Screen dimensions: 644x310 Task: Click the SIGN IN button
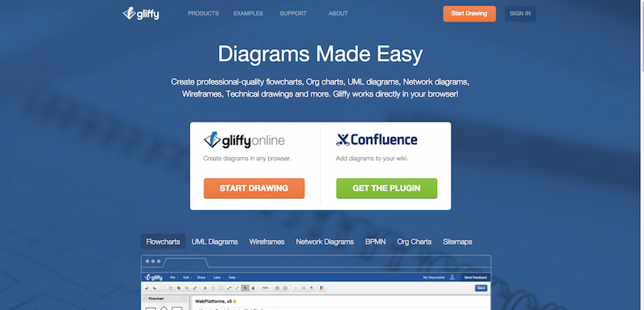pos(520,14)
